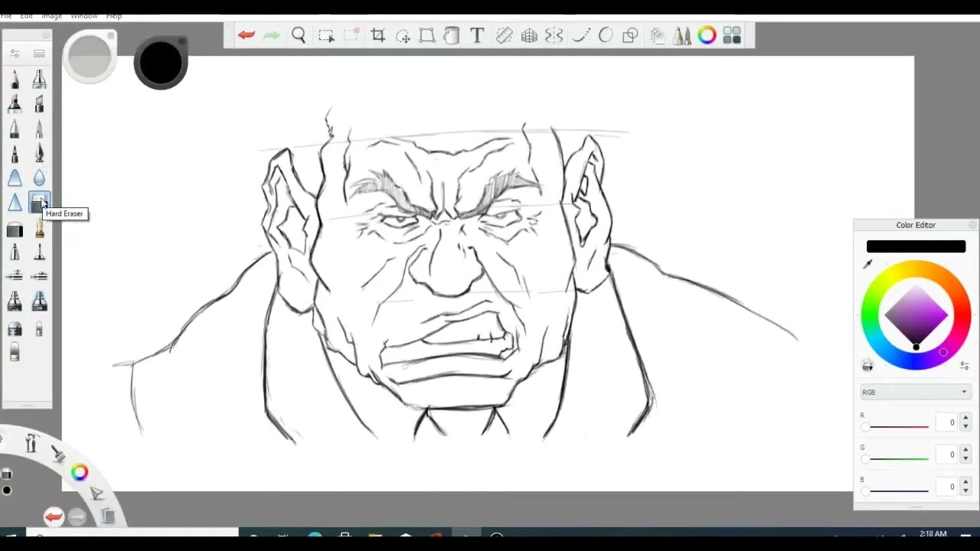Select the Hard Eraser brush
Screen dimensions: 980x551
pyautogui.click(x=39, y=203)
